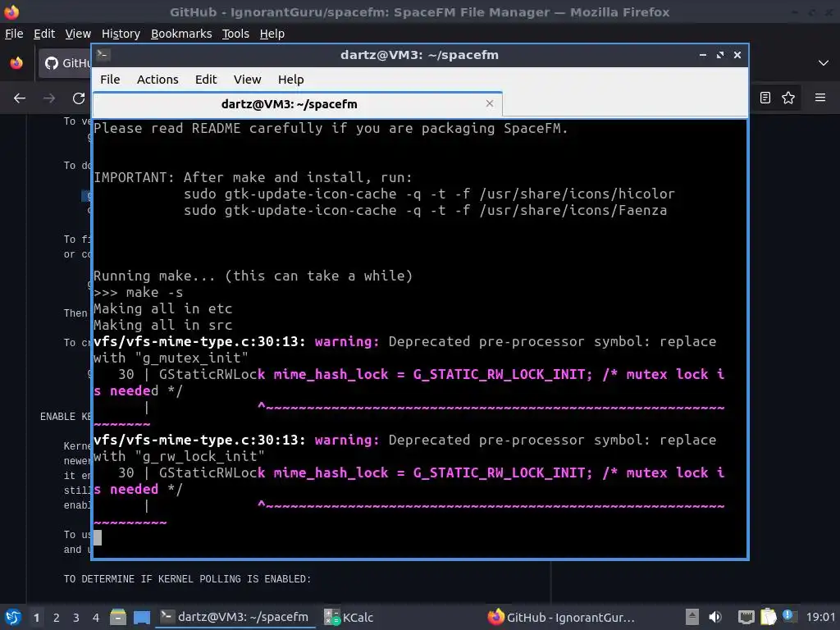Open the application launcher menu in taskbar
Image resolution: width=840 pixels, height=630 pixels.
coord(13,617)
